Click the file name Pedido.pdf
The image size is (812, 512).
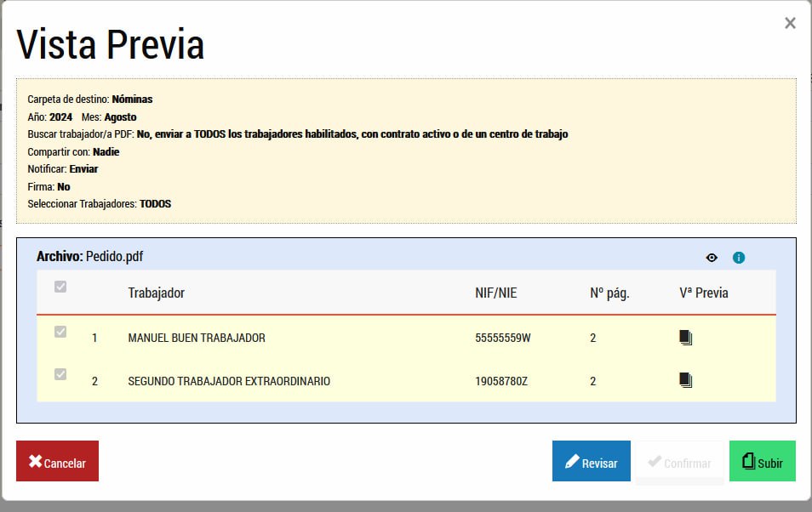tap(114, 256)
